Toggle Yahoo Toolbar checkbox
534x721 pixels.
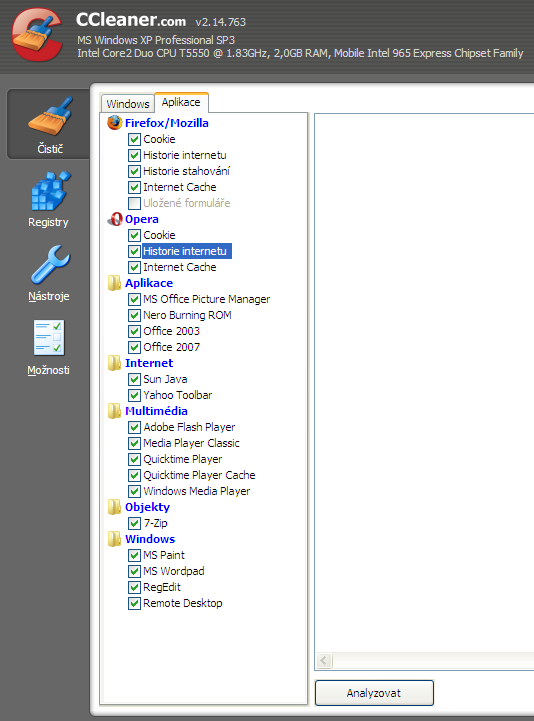click(134, 395)
